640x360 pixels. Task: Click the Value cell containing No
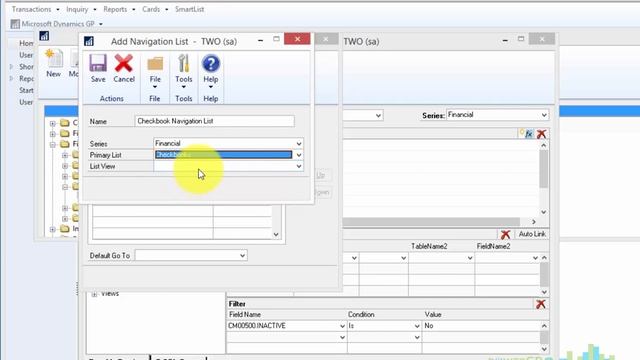click(482, 326)
